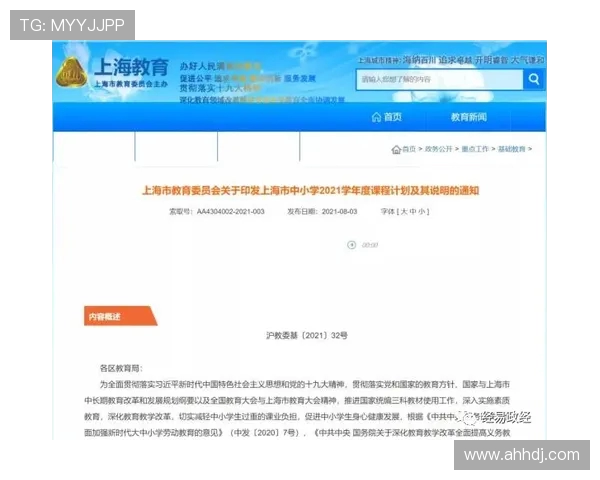Open the 教育新闻 navigation item

pos(469,117)
